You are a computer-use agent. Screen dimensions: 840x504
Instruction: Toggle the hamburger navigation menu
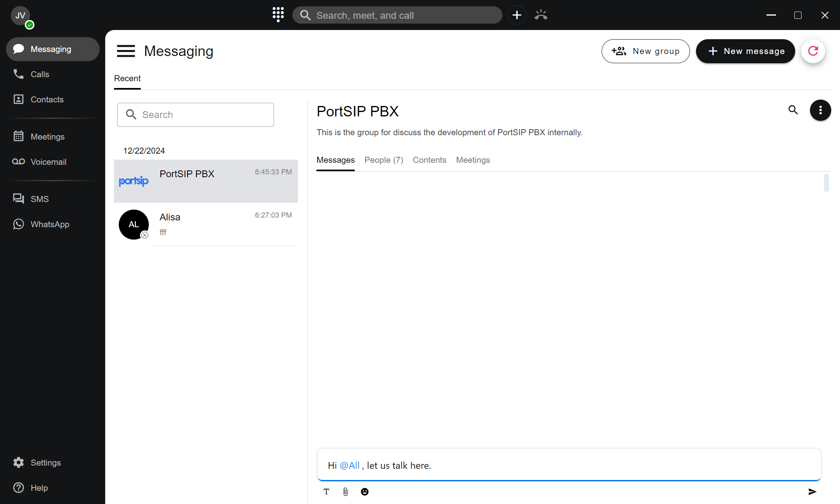tap(126, 51)
